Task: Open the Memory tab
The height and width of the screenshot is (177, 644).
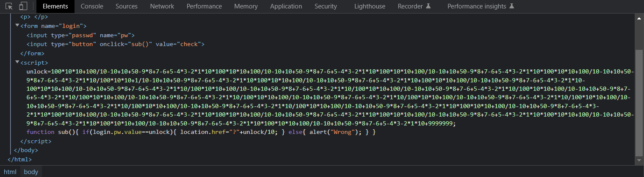Action: point(246,6)
